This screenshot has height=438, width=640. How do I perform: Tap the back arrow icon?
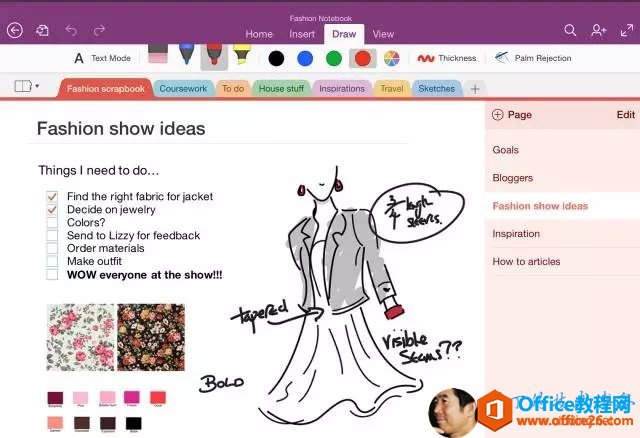(x=14, y=31)
